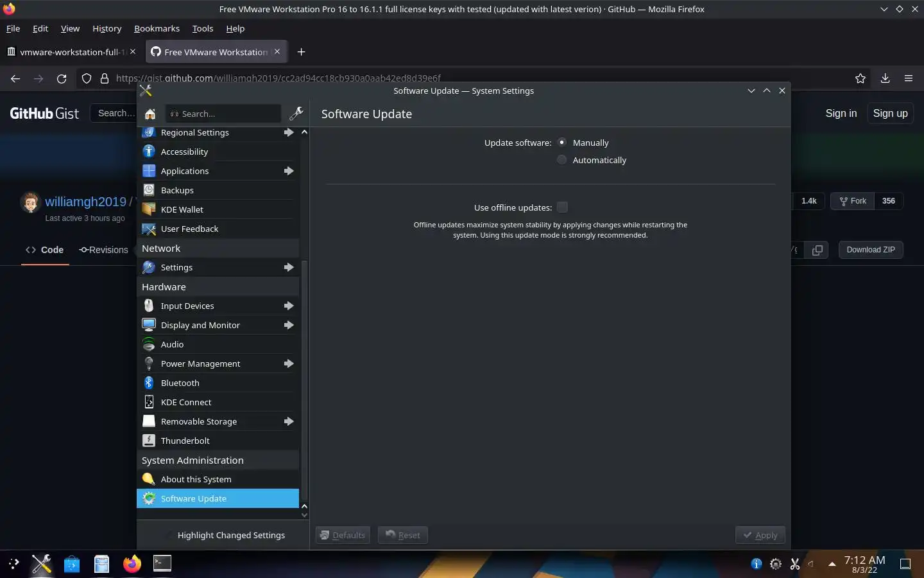
Task: Open the application launcher on the taskbar
Action: tap(13, 564)
